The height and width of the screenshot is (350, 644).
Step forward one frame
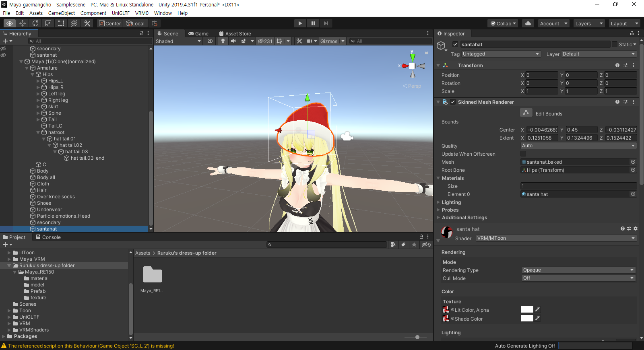pos(326,23)
